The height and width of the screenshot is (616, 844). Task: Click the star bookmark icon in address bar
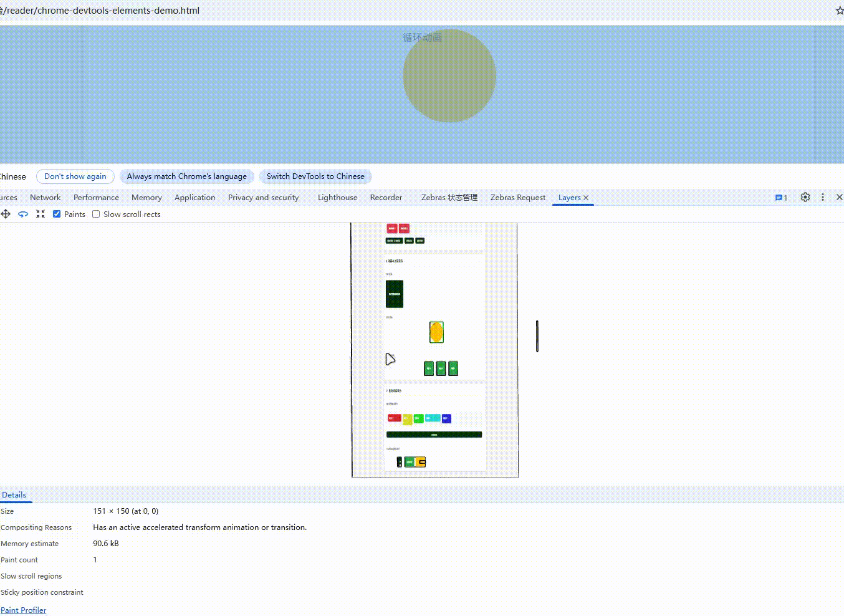[x=838, y=10]
